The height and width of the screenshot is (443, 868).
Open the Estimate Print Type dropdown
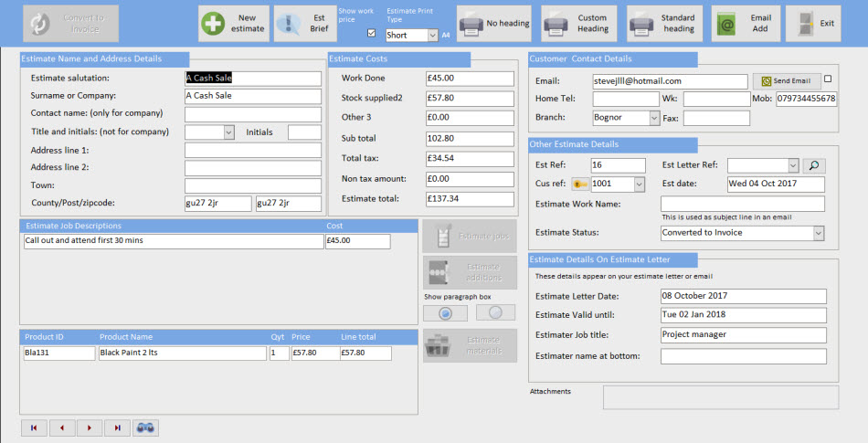pos(431,36)
